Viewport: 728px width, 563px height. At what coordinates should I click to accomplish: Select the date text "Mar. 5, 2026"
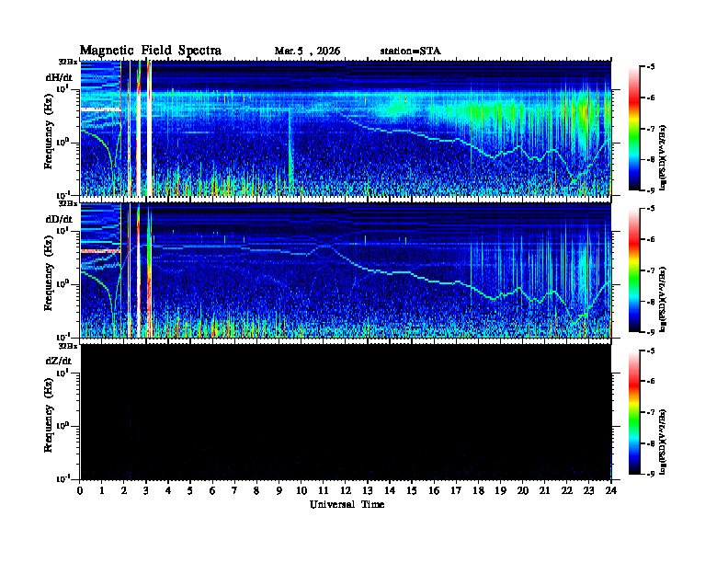pyautogui.click(x=307, y=51)
